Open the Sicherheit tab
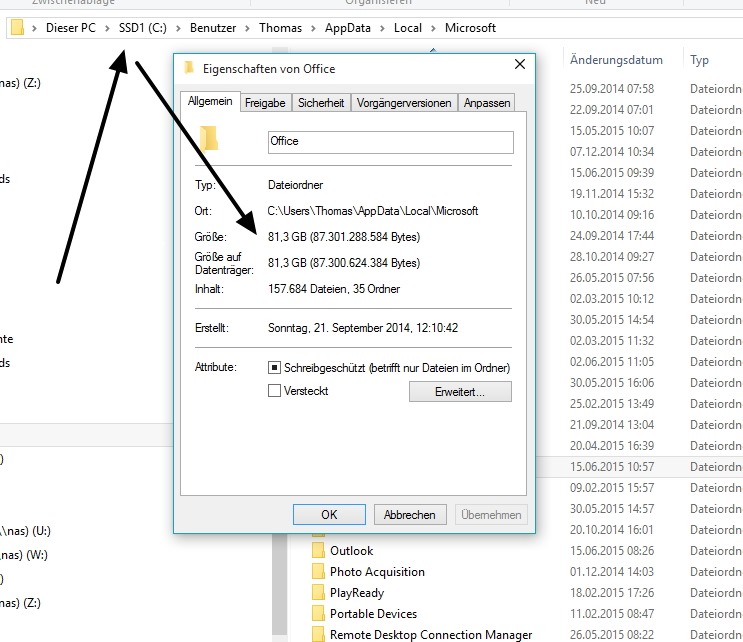 pos(321,102)
